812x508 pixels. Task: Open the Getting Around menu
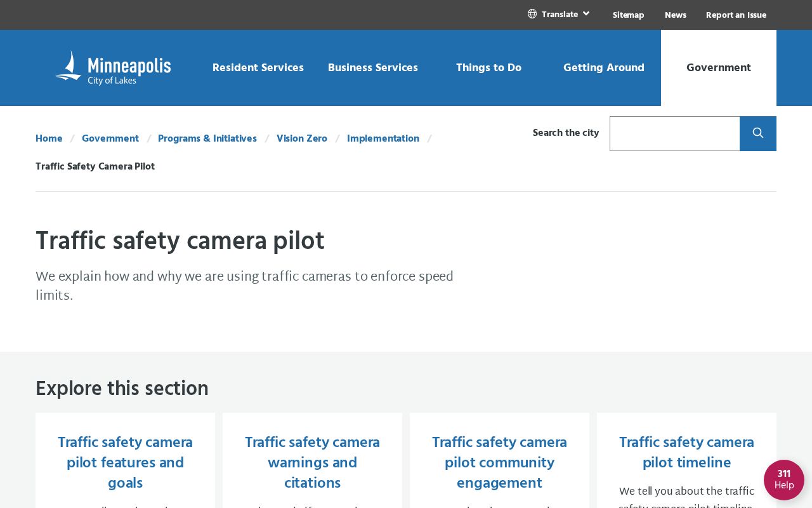604,68
